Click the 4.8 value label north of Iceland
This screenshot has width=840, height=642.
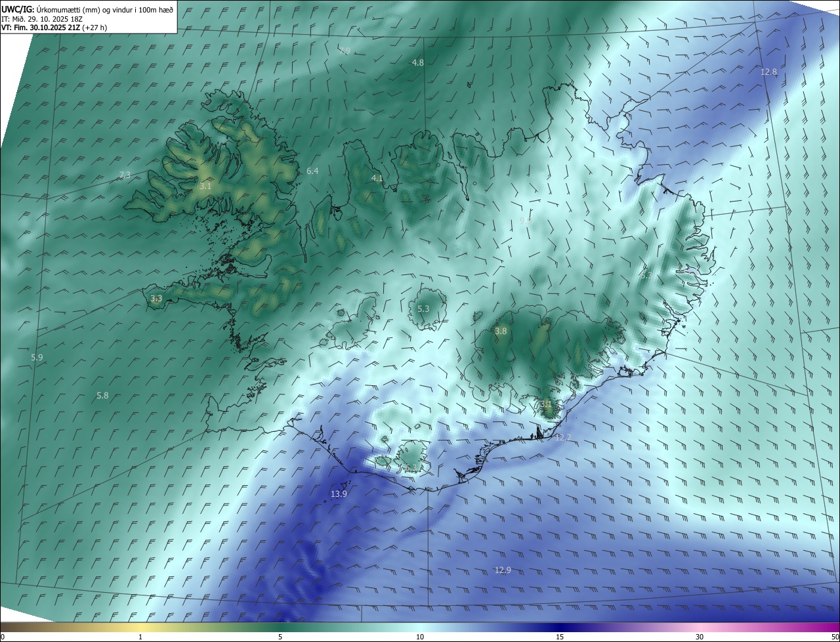coord(417,62)
